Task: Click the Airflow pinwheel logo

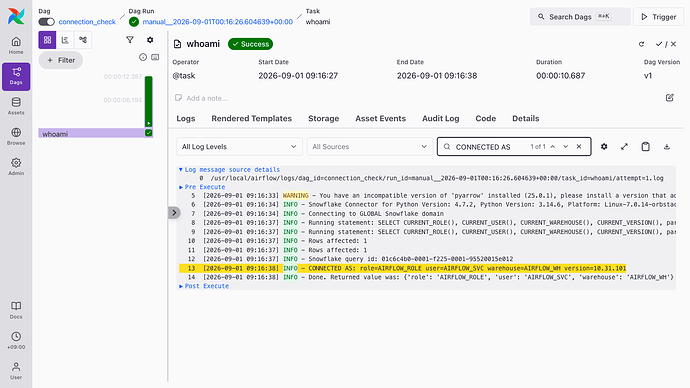Action: tap(16, 16)
